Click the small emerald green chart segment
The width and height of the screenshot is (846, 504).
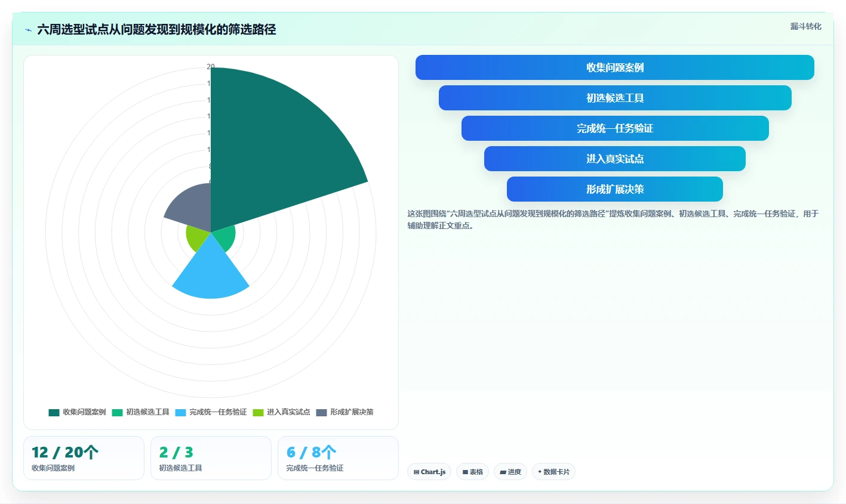click(x=226, y=237)
